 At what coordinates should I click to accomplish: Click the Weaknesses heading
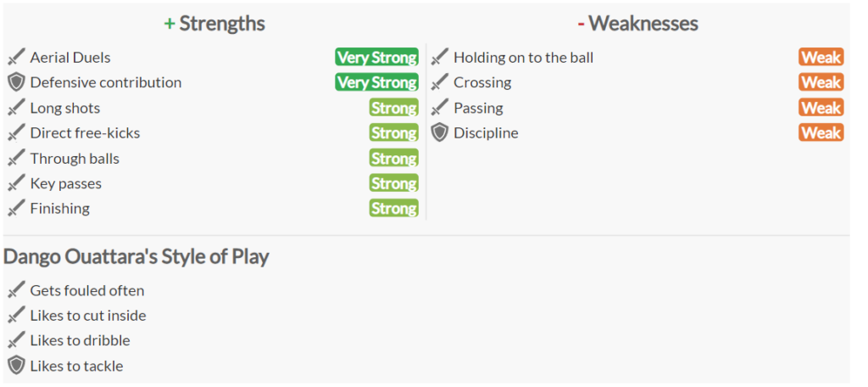637,24
